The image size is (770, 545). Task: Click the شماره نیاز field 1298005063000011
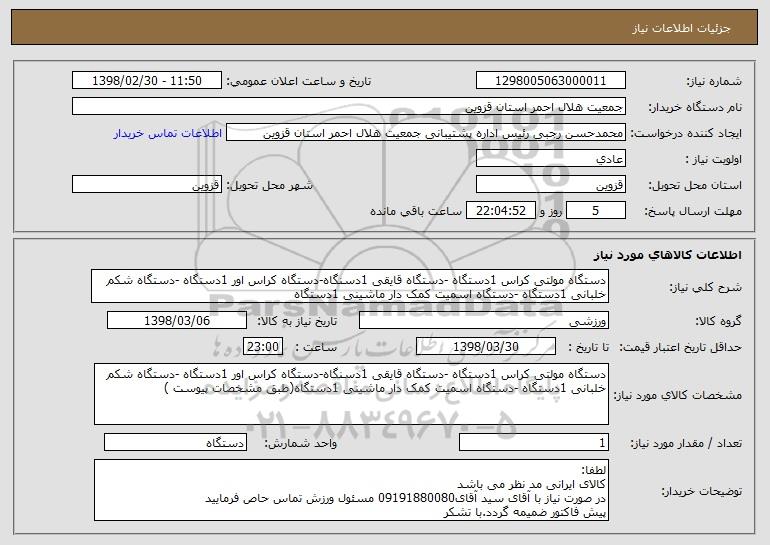pyautogui.click(x=550, y=81)
